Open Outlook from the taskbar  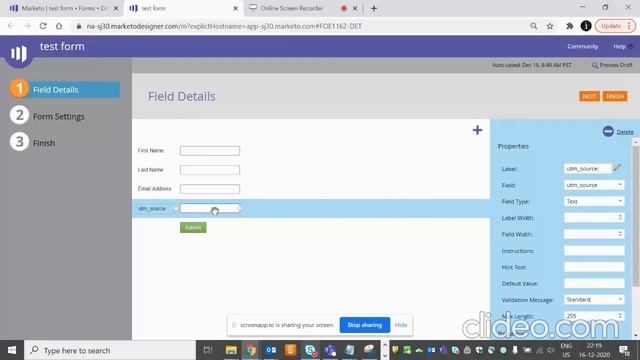[x=271, y=350]
